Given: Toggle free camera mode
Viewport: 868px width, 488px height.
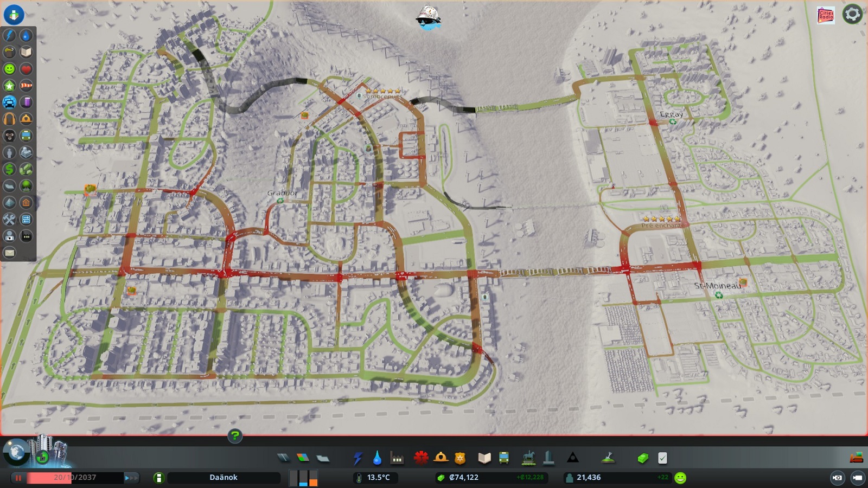Looking at the screenshot, I should pyautogui.click(x=858, y=478).
